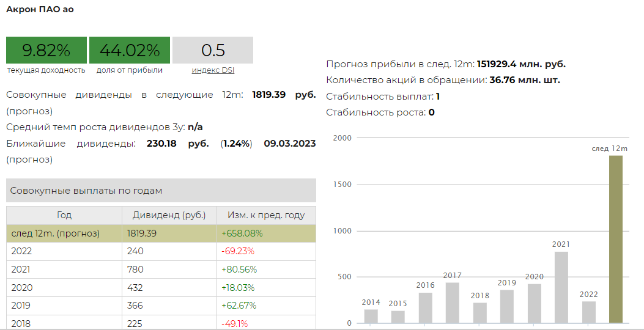
Task: Click the +62.67% change cell
Action: (266, 306)
